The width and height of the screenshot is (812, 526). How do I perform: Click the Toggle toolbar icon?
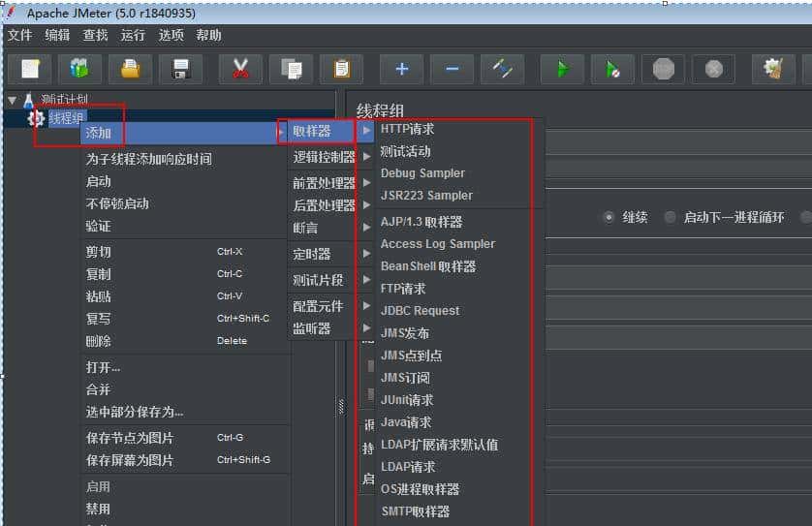click(x=502, y=69)
